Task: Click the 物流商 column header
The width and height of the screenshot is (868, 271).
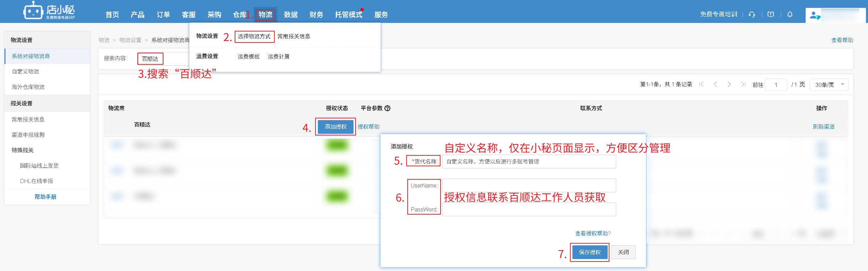Action: point(116,108)
